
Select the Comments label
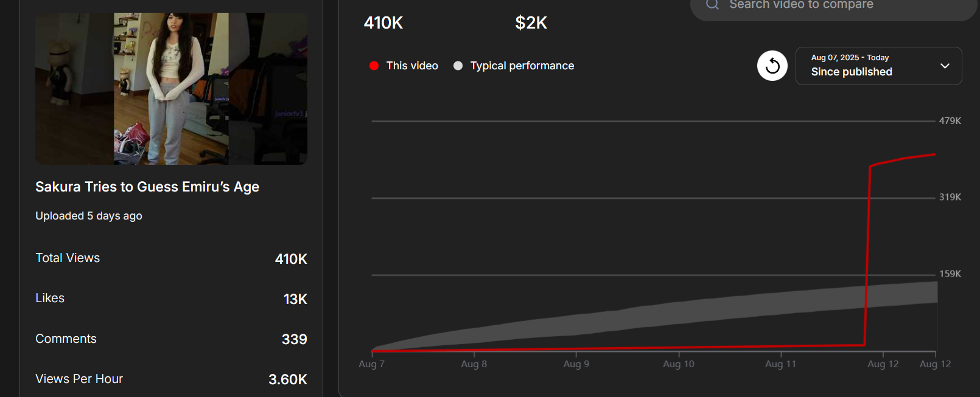(66, 339)
